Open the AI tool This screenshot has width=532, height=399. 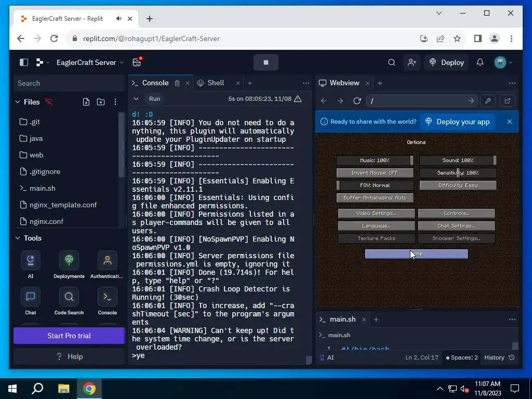31,264
